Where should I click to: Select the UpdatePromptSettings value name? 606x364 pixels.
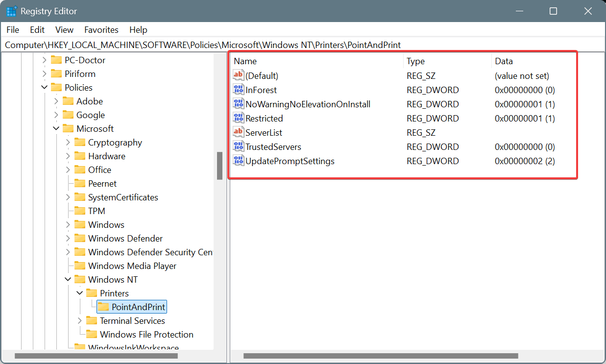pos(290,161)
